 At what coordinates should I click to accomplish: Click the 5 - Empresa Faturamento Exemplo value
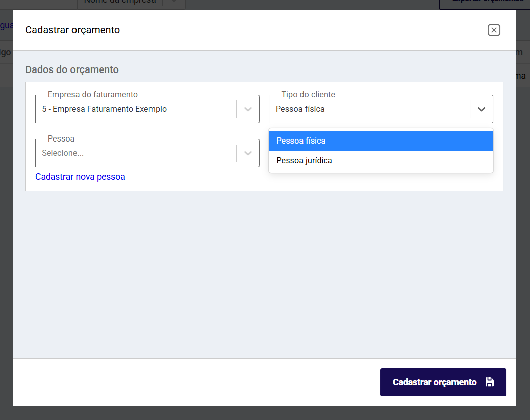coord(104,109)
